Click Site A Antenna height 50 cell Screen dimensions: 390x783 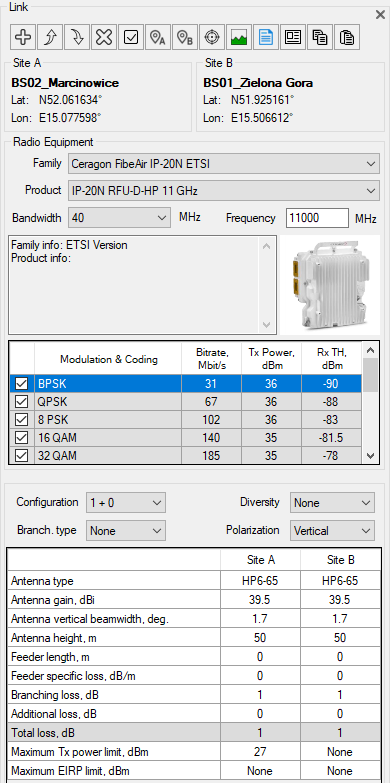pos(260,638)
